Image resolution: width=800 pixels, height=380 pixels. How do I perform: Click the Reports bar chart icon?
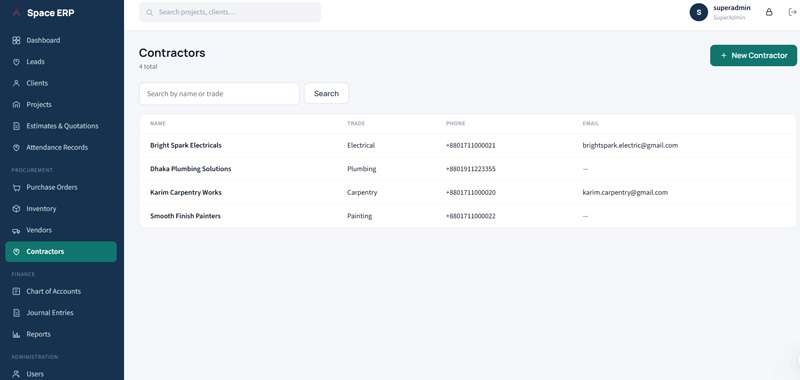pos(16,334)
